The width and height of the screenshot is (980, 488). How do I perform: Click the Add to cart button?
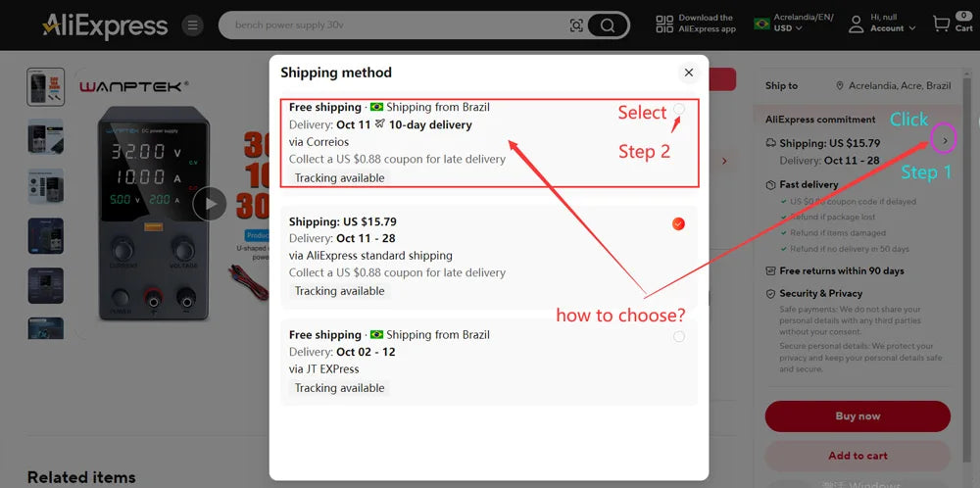857,456
